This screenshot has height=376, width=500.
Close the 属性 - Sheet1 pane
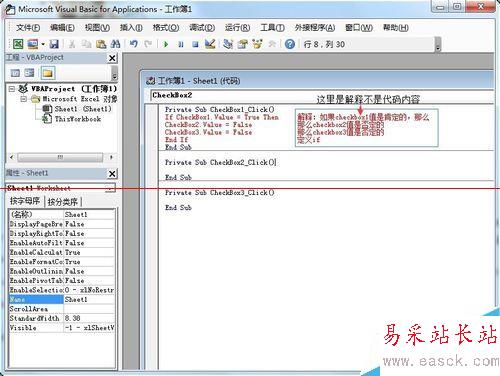[112, 174]
